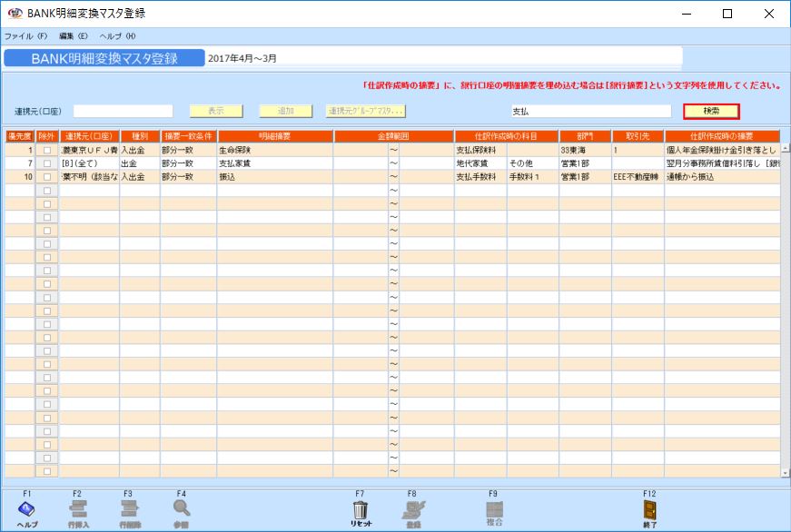
Task: Click the F1 ヘルプ help icon
Action: coord(26,509)
